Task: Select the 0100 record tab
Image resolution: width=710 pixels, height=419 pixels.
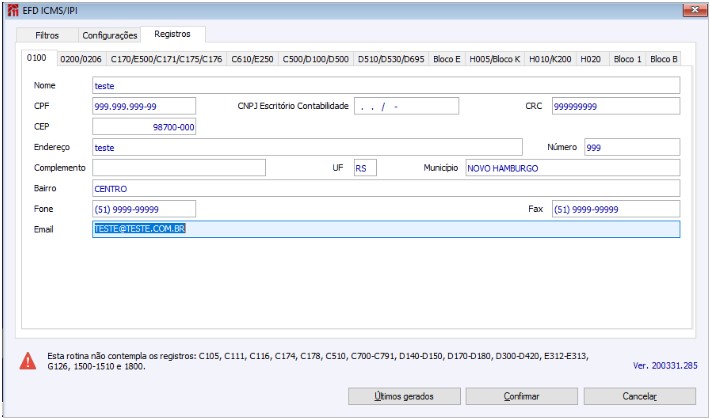Action: [x=37, y=58]
